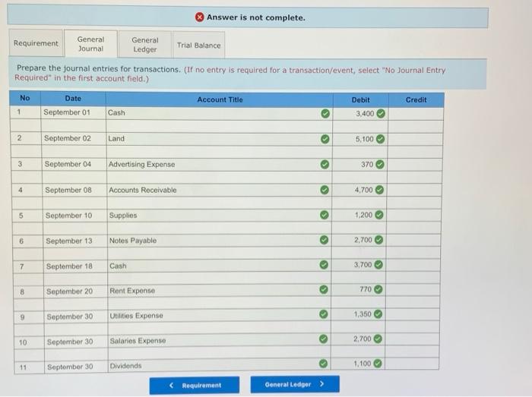This screenshot has width=532, height=397.
Task: Advance with the General Ledger button
Action: (295, 384)
